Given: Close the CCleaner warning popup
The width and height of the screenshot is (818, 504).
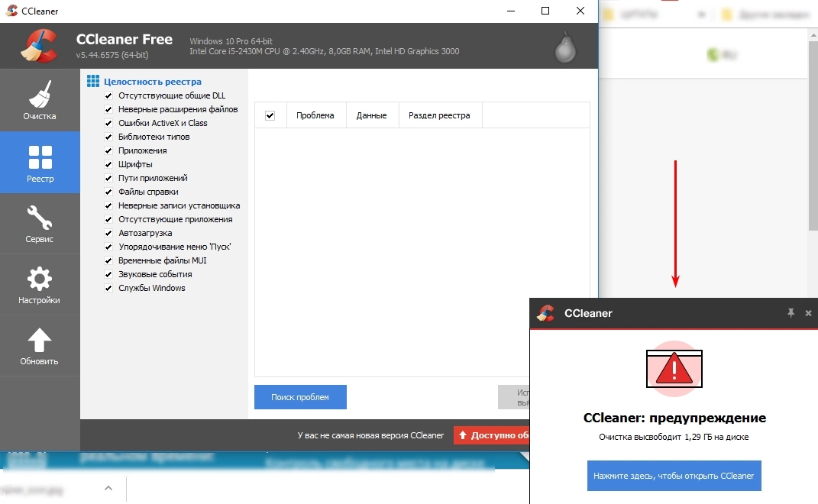Looking at the screenshot, I should click(x=808, y=313).
